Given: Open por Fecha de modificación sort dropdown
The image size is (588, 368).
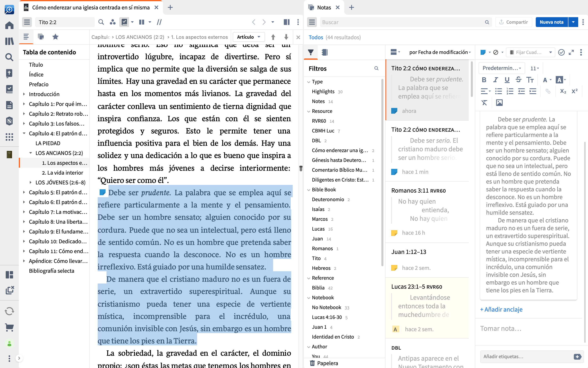Looking at the screenshot, I should point(440,52).
